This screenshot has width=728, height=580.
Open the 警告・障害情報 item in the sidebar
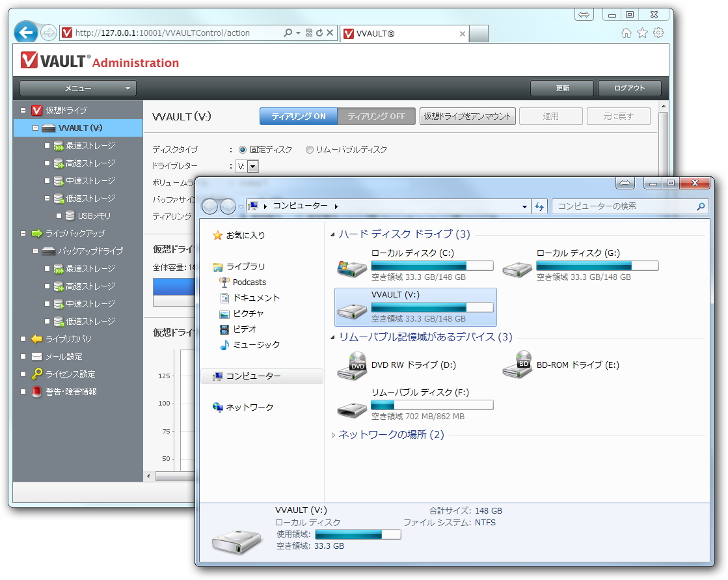(72, 392)
